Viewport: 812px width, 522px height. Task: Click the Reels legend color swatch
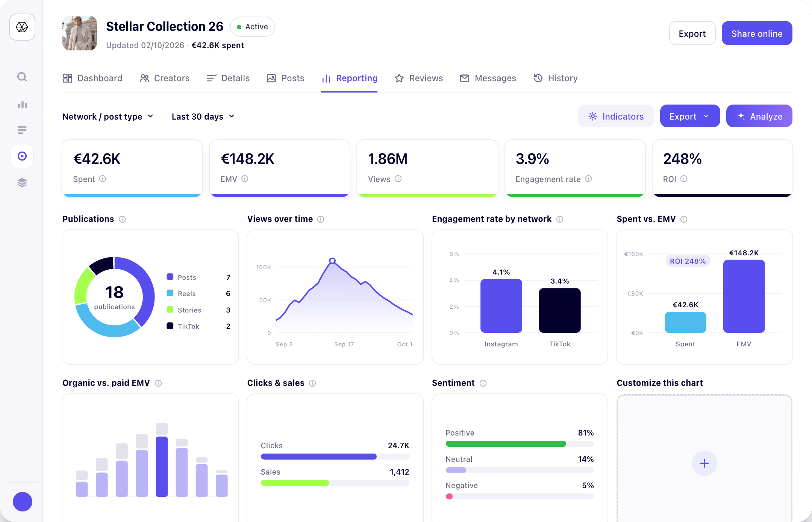point(170,293)
